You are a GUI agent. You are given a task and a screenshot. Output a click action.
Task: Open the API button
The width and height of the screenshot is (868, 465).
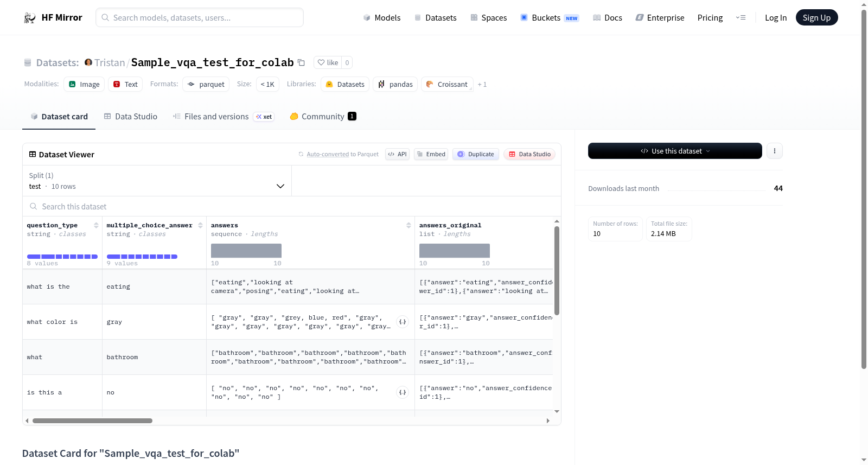(x=397, y=154)
